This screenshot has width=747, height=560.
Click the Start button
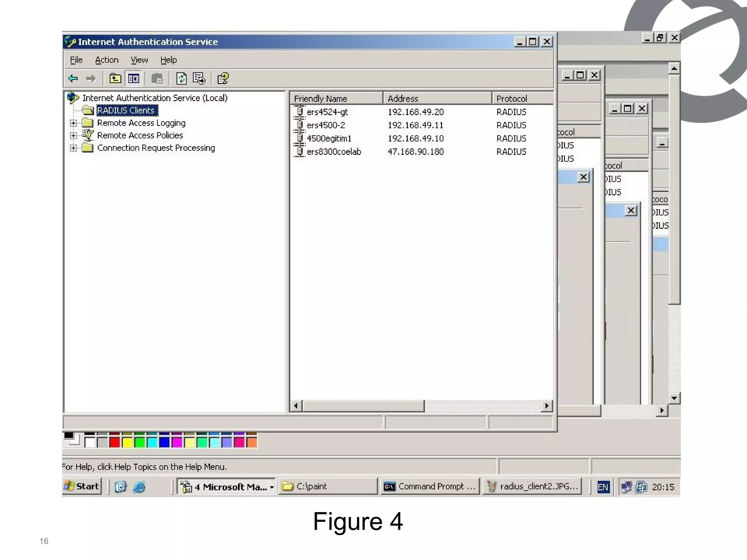(x=82, y=486)
